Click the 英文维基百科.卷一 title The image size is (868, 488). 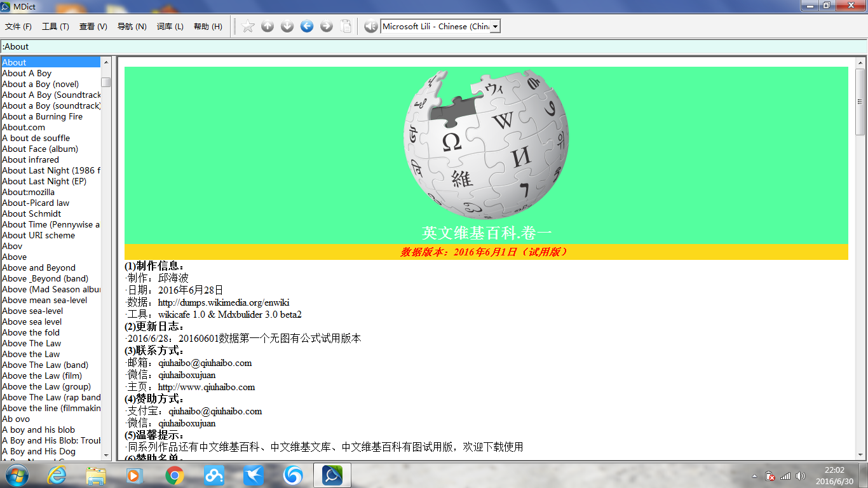[x=487, y=233]
